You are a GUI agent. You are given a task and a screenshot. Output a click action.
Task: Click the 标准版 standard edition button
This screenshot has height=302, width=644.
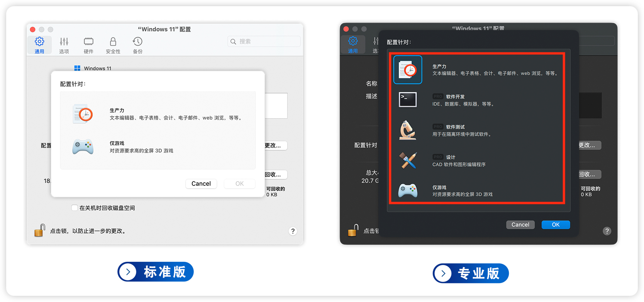pos(156,272)
